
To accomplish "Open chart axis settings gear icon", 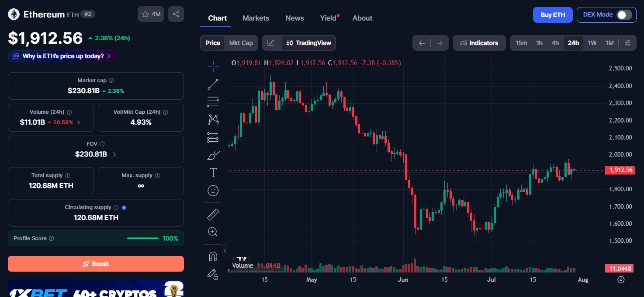I will (x=621, y=280).
